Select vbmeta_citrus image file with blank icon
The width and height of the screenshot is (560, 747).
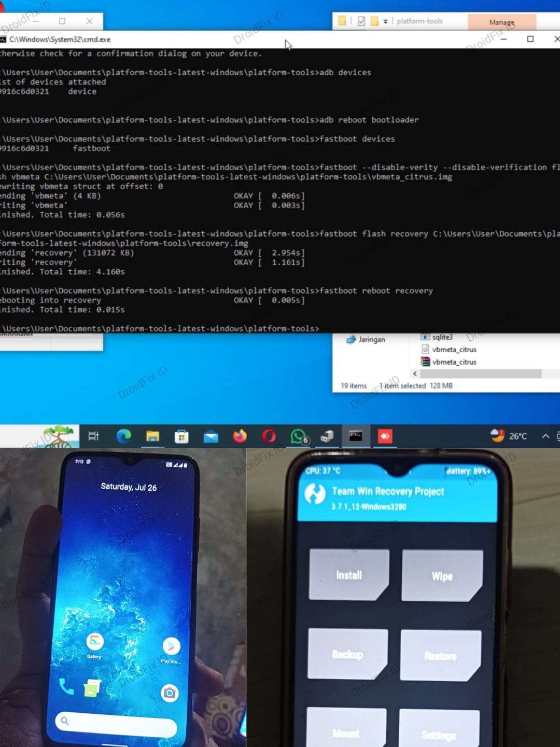pyautogui.click(x=449, y=350)
